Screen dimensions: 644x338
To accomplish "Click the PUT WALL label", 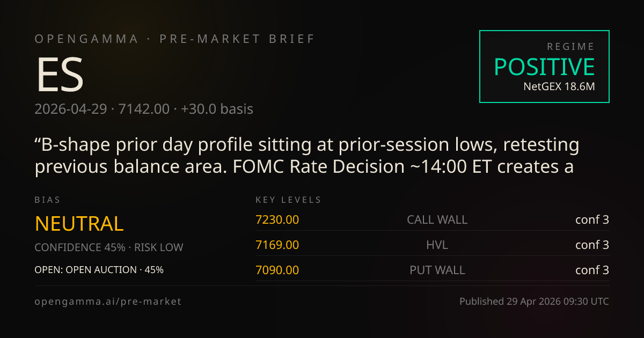I will (437, 270).
